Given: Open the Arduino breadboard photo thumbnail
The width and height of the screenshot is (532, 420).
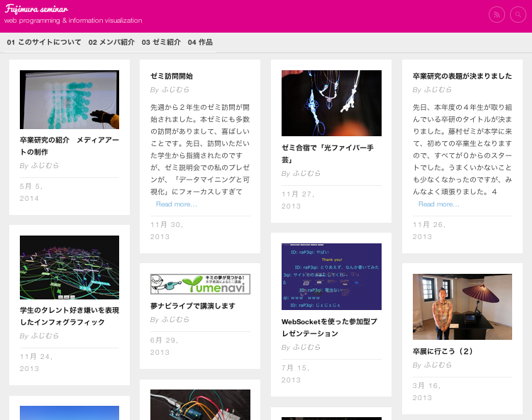Looking at the screenshot, I should point(200,404).
